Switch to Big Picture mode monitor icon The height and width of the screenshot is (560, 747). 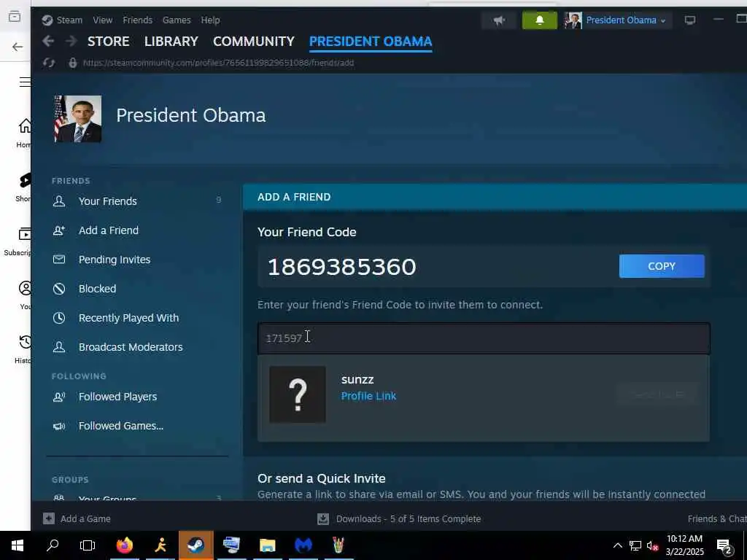690,20
